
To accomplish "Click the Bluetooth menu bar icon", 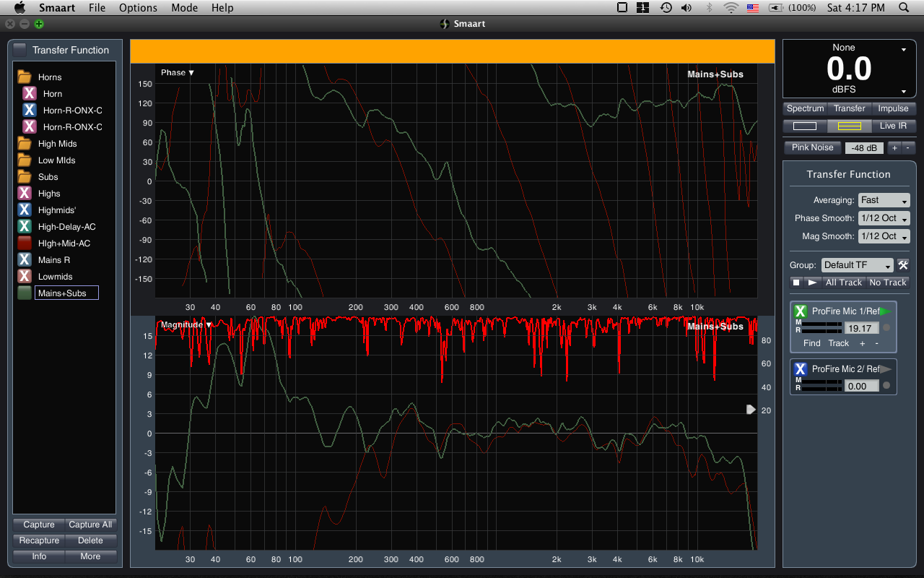I will [709, 8].
